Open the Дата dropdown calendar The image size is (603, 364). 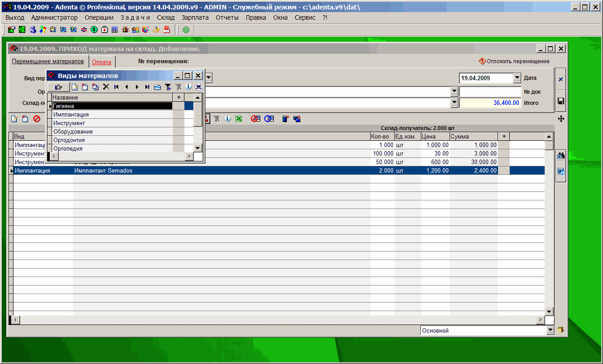(x=517, y=78)
